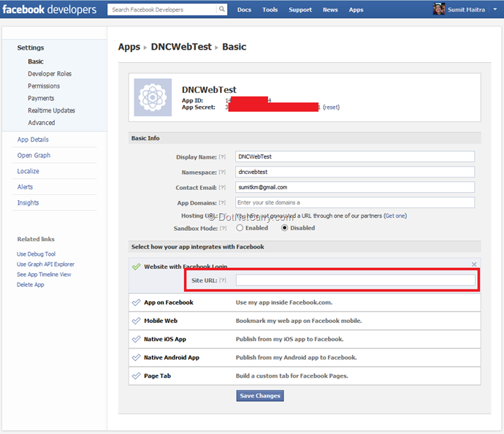
Task: Click checkmark icon beside Native Android App
Action: click(x=137, y=357)
